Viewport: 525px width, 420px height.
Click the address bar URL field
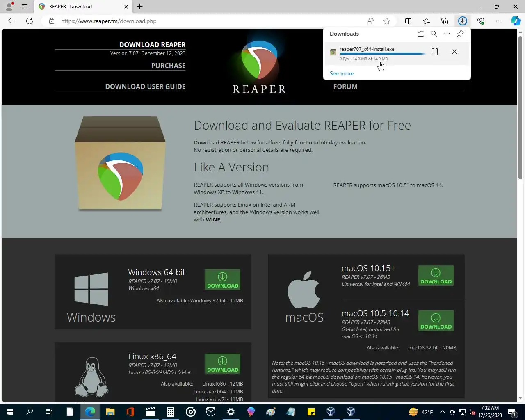(209, 21)
